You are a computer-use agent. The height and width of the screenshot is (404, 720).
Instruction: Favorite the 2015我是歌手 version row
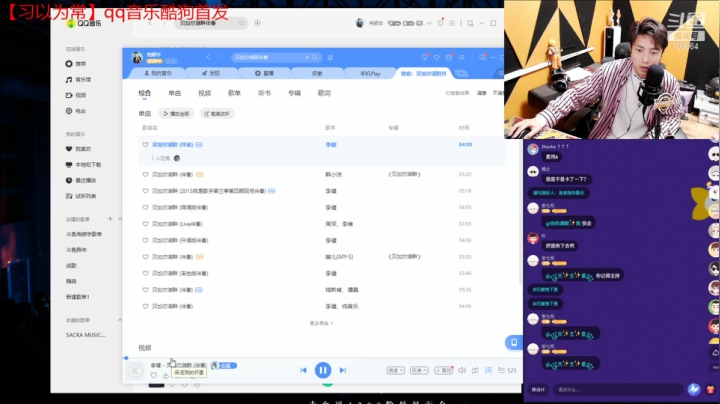[x=146, y=191]
